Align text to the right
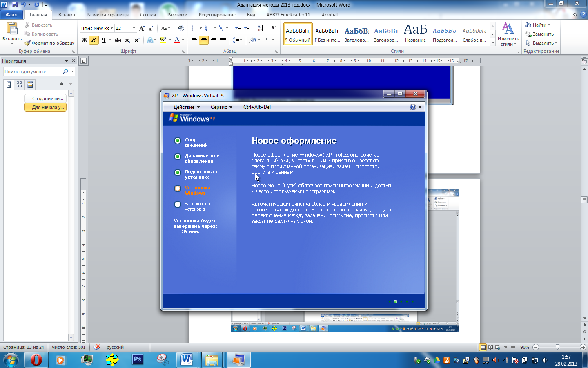This screenshot has width=588, height=368. tap(213, 40)
